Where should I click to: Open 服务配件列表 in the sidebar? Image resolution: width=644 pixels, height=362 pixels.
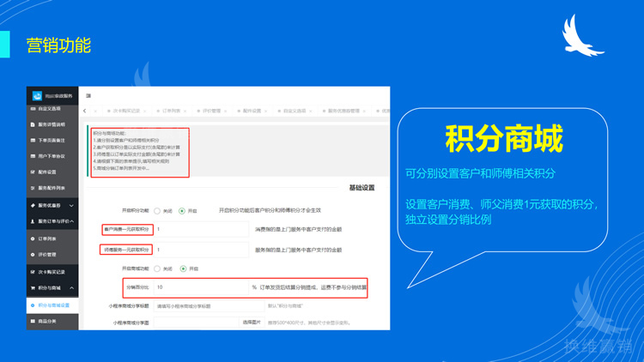pos(52,188)
